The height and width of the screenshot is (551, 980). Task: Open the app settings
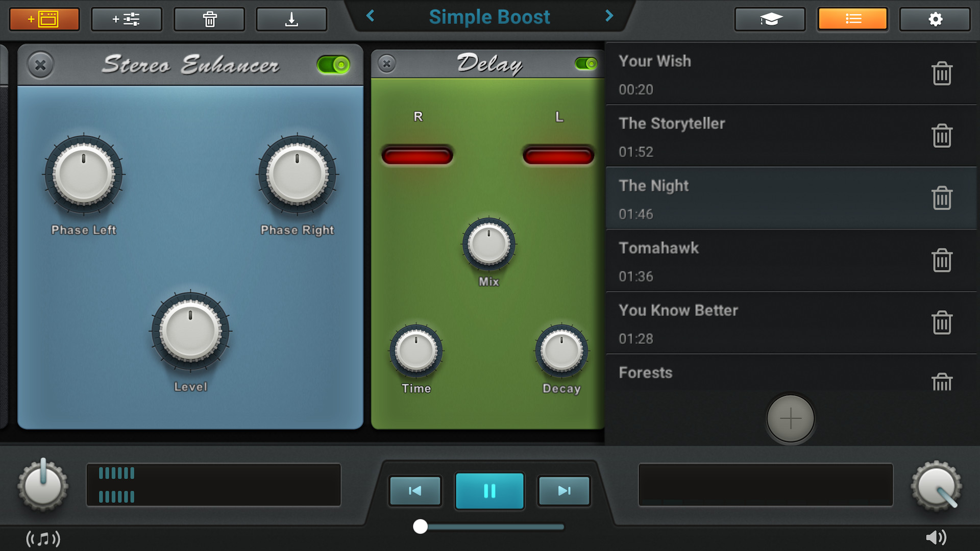coord(935,19)
